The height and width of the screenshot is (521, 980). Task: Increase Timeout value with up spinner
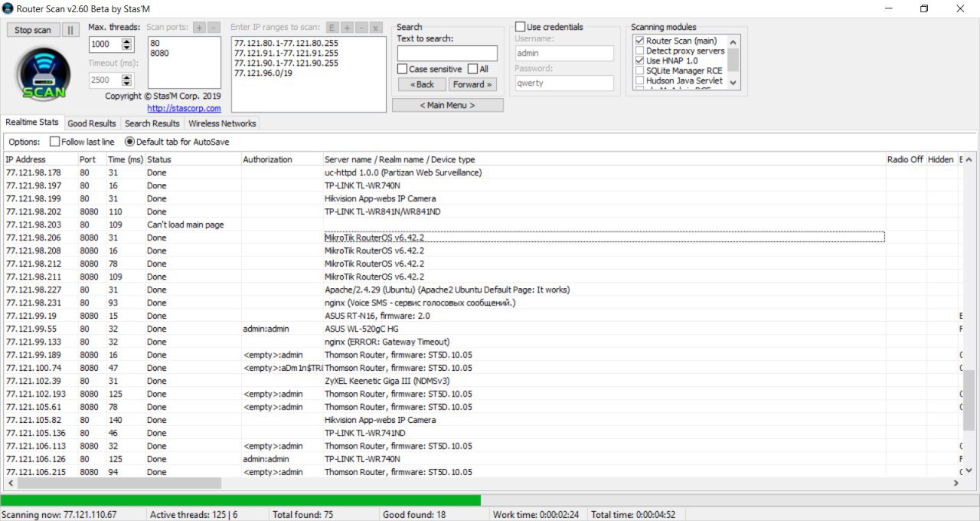point(127,77)
